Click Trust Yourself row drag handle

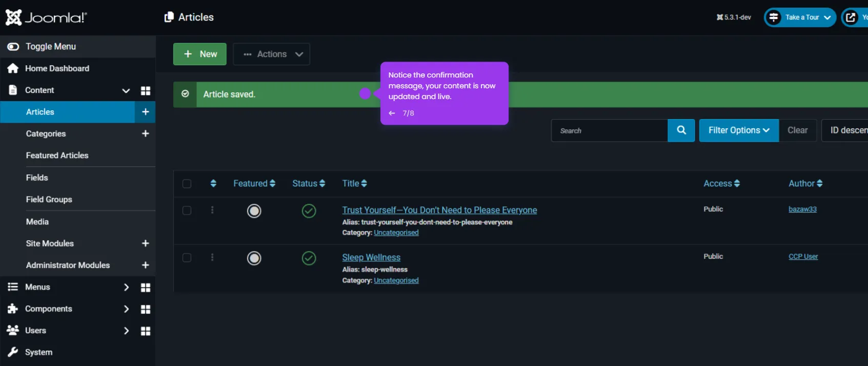[212, 210]
